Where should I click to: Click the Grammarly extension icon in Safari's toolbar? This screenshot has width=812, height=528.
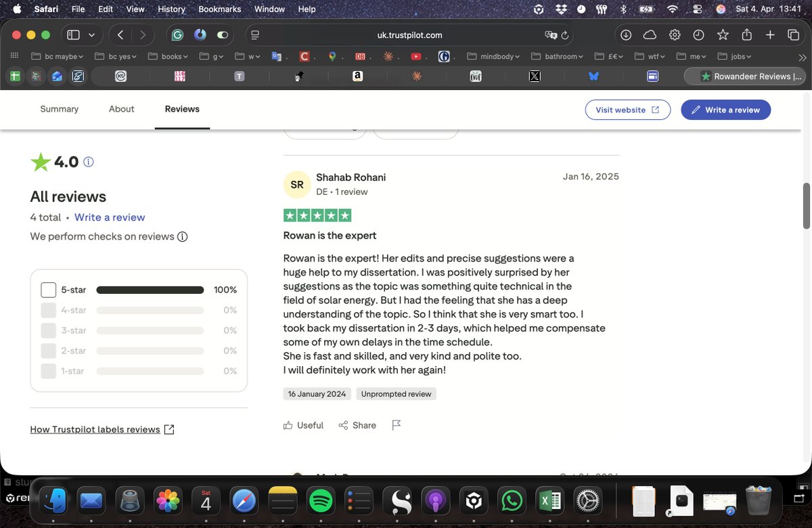click(x=177, y=35)
